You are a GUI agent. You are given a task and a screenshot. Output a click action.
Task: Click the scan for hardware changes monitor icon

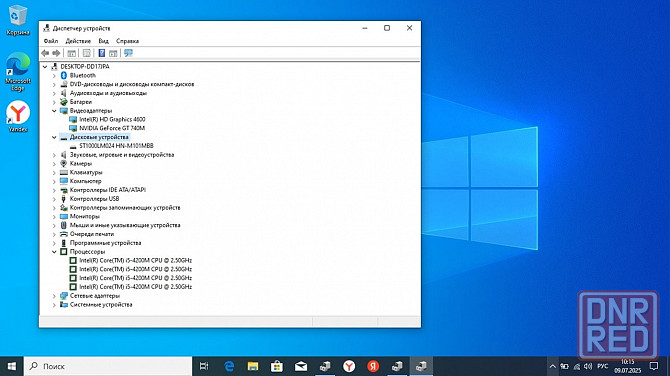(128, 53)
